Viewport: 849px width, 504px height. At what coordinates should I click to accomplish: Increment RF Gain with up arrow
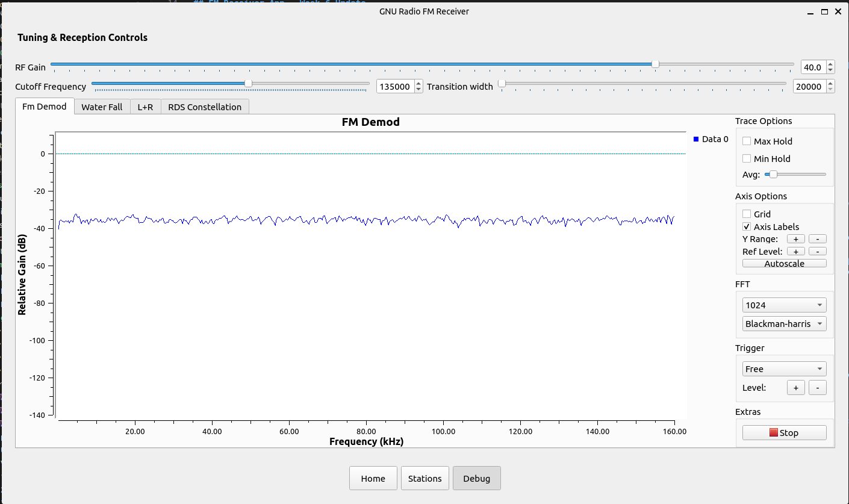pos(831,64)
